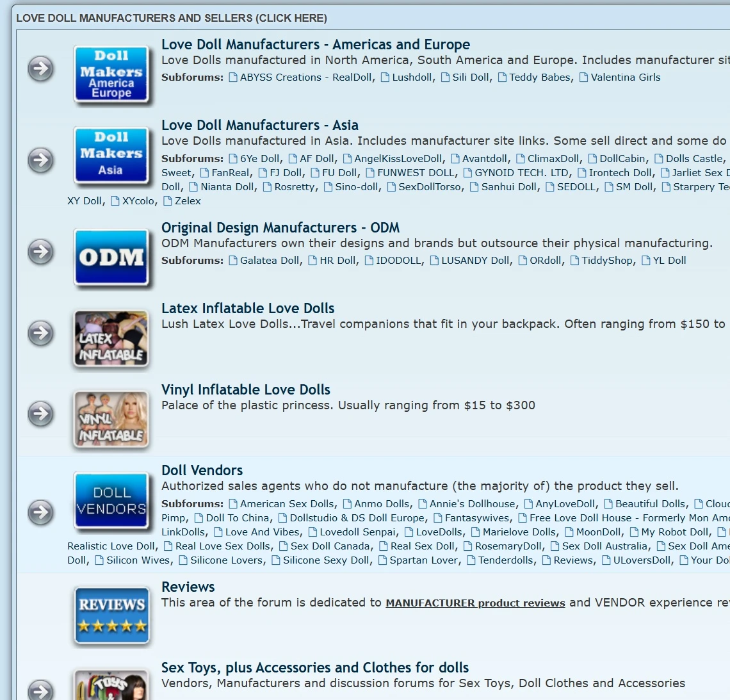Open the Sanhui Doll subforum
Viewport: 730px width, 700px height.
(x=509, y=187)
